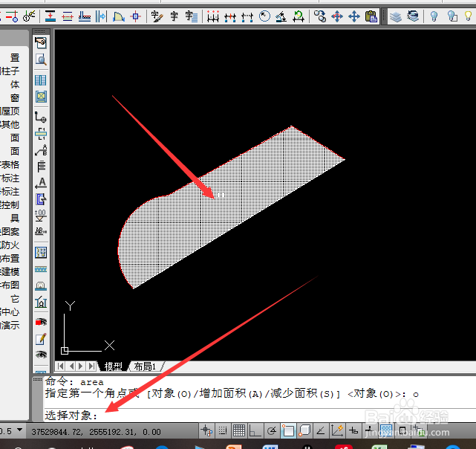The height and width of the screenshot is (449, 476).
Task: Open the layer stack icon
Action: (396, 16)
